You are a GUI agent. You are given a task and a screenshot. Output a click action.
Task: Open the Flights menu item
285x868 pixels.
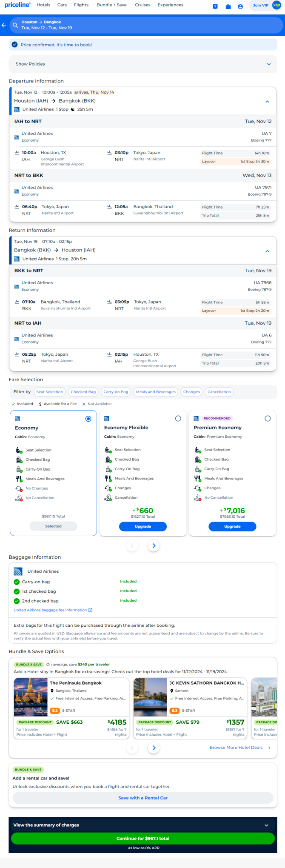[81, 5]
